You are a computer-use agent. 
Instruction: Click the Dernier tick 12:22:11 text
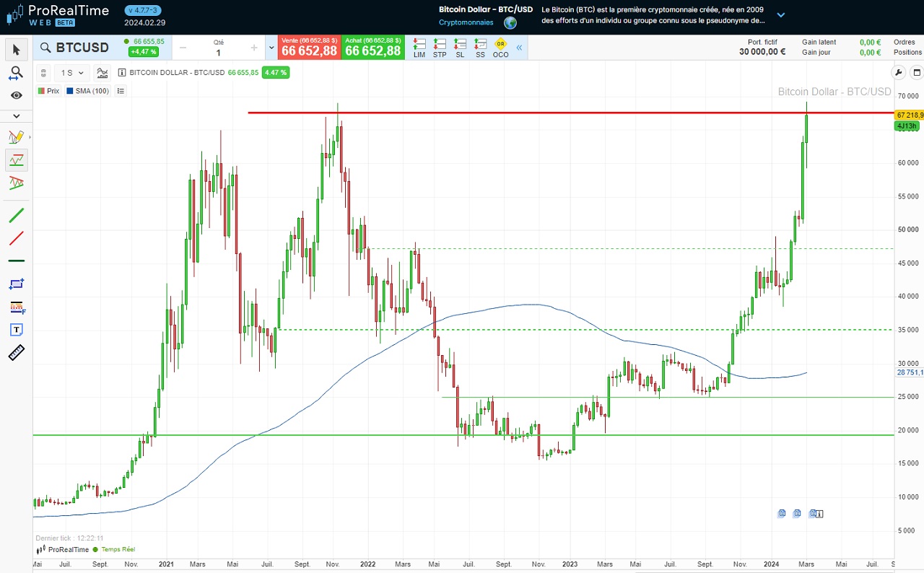pos(70,538)
